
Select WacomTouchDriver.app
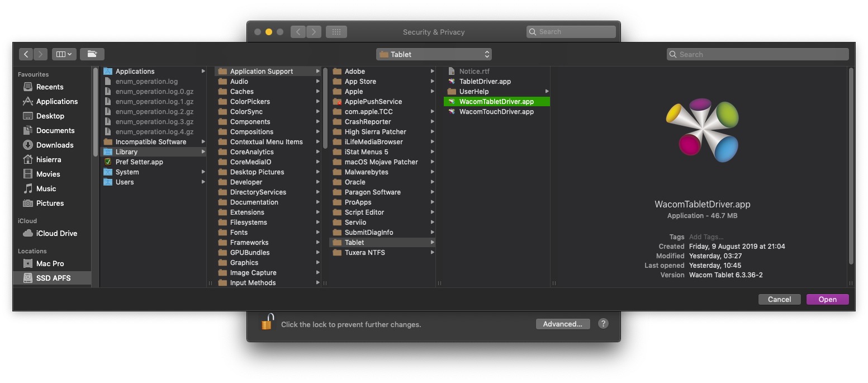tap(497, 111)
